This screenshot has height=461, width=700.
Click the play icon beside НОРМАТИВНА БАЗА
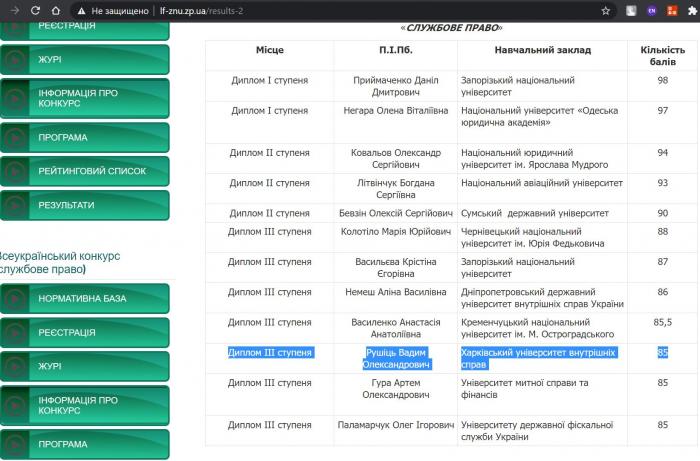point(16,298)
